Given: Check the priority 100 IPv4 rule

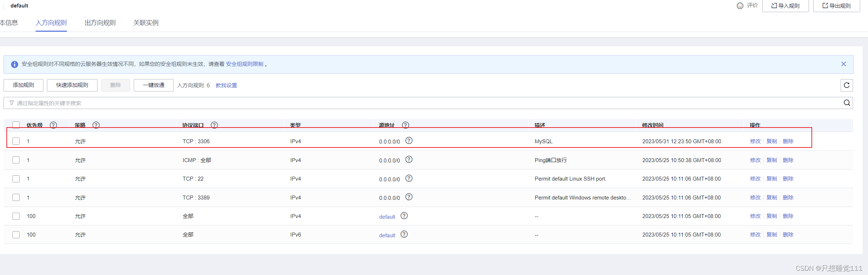Looking at the screenshot, I should point(16,216).
